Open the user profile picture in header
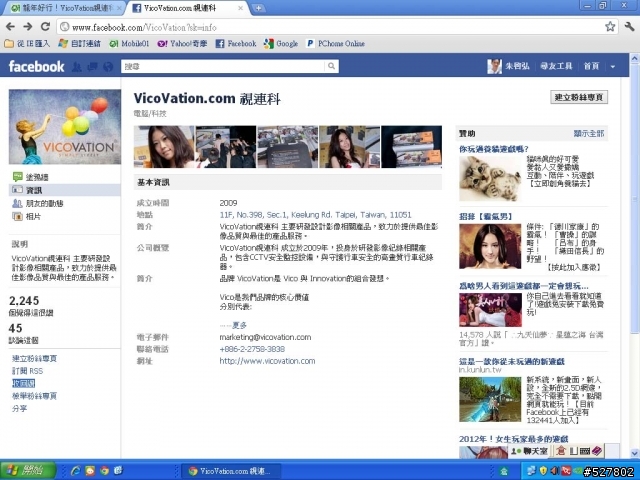Viewport: 640px width, 480px height. tap(494, 66)
